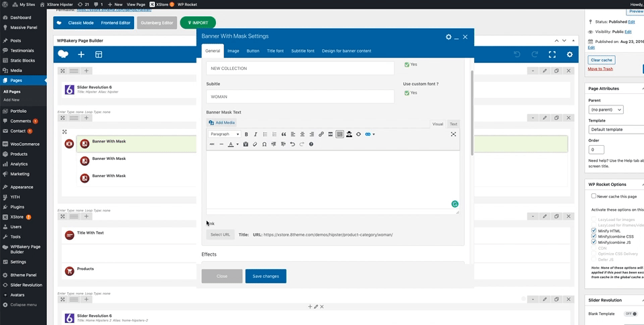Toggle Blank Template switch

pyautogui.click(x=631, y=314)
